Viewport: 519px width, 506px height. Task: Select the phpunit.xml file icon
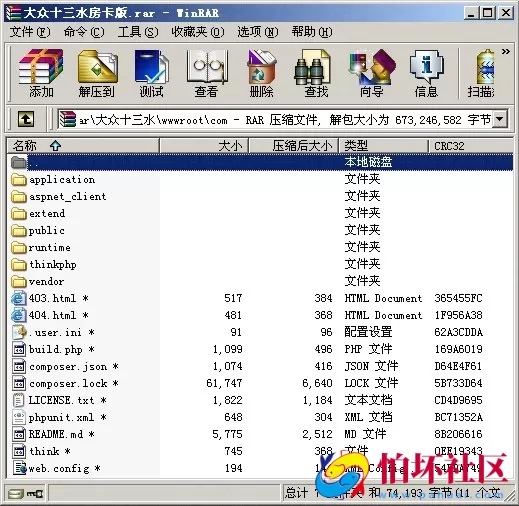(x=19, y=417)
